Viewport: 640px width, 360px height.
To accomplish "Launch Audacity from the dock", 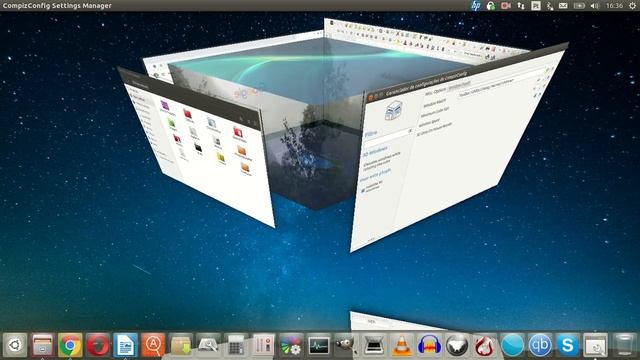I will tap(429, 345).
